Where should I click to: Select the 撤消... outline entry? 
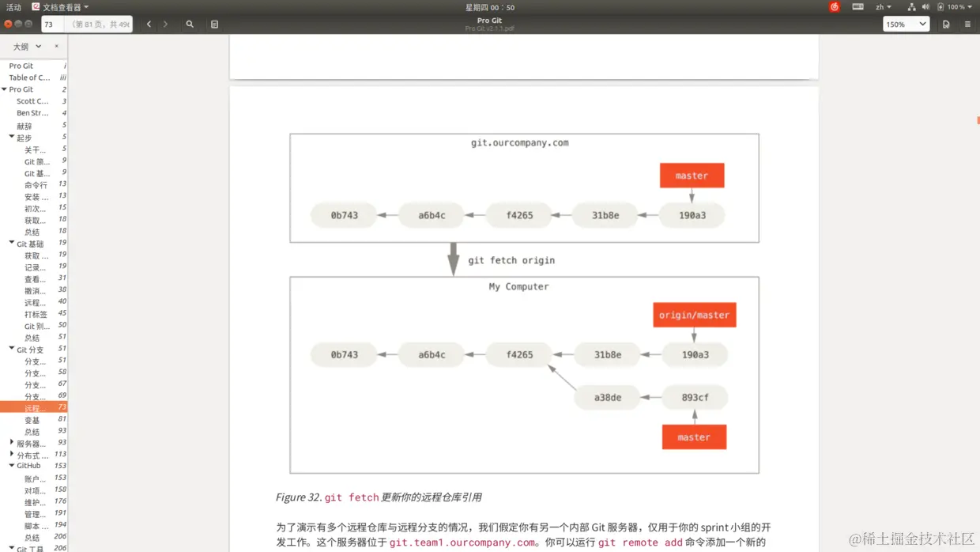tap(34, 291)
